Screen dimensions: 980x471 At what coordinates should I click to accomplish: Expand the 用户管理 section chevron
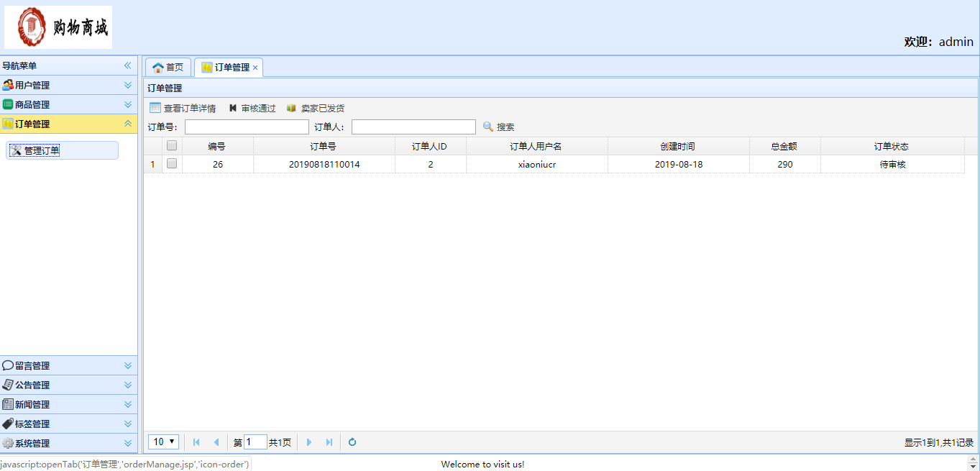(128, 85)
